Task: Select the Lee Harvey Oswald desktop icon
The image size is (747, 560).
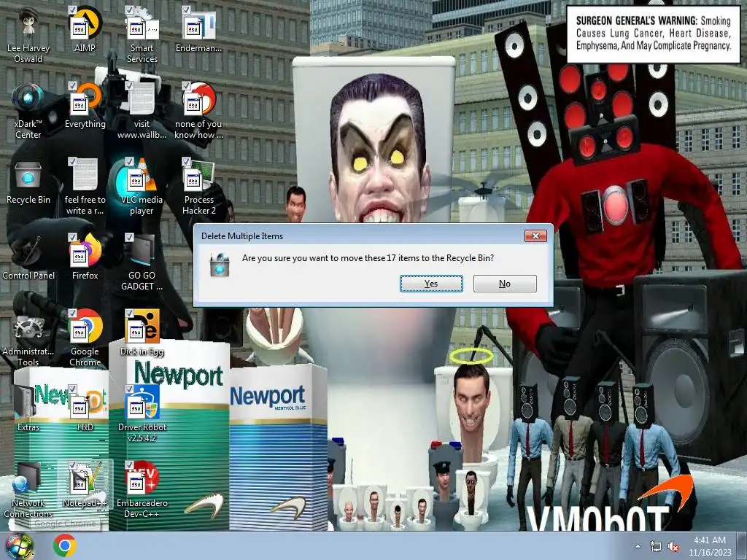Action: click(x=28, y=35)
